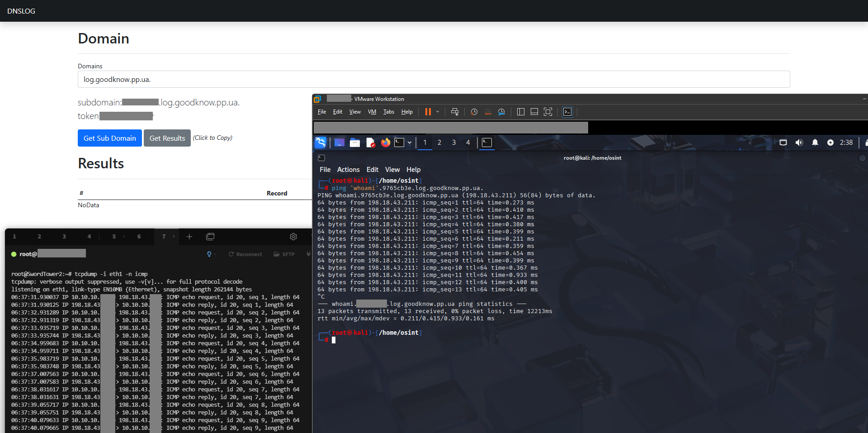
Task: Add new tab with plus icon
Action: [189, 237]
